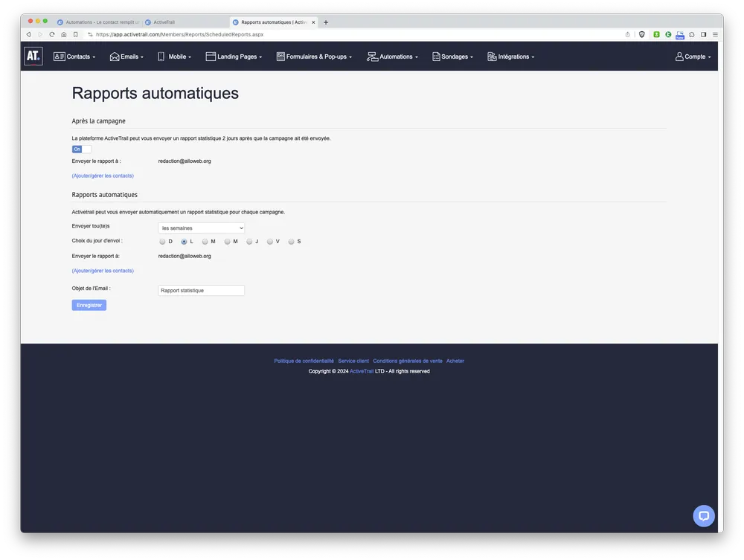Screen dimensions: 744x560
Task: Click the Intégrations puzzle icon
Action: (x=490, y=56)
